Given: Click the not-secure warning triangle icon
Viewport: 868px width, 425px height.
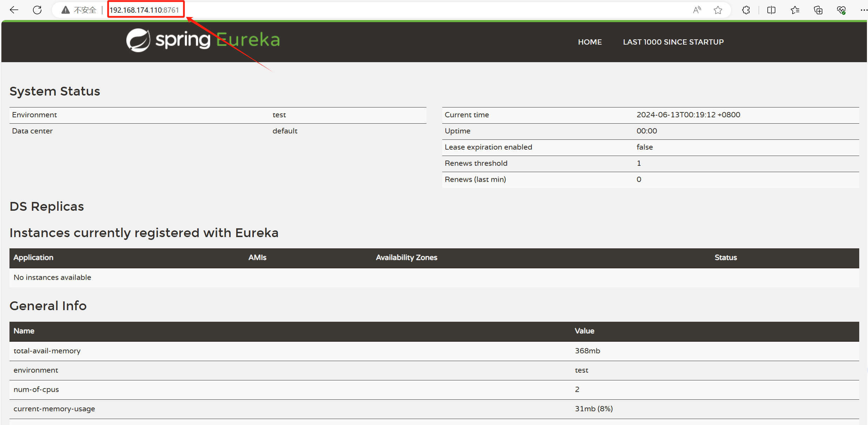Looking at the screenshot, I should click(x=66, y=10).
